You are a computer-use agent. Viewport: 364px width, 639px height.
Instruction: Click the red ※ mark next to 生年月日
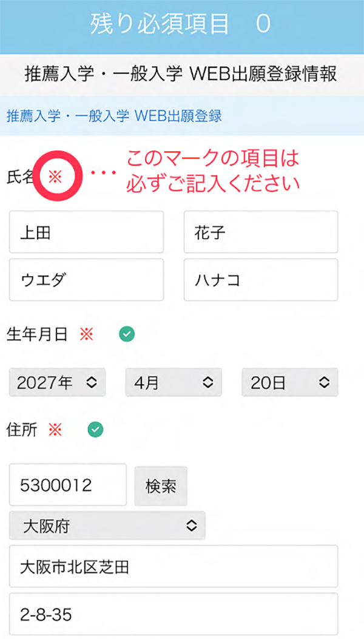87,334
